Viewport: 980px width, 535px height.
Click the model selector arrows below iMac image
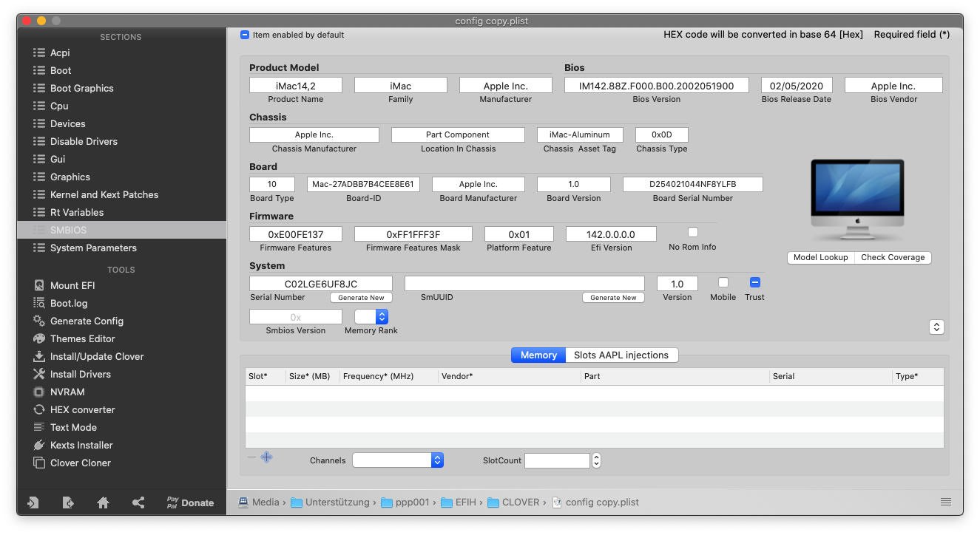tap(936, 327)
